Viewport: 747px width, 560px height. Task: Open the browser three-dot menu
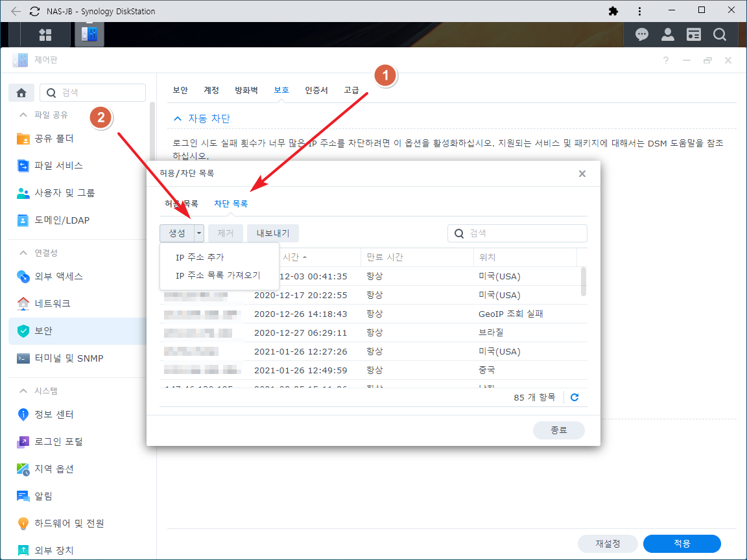(639, 11)
